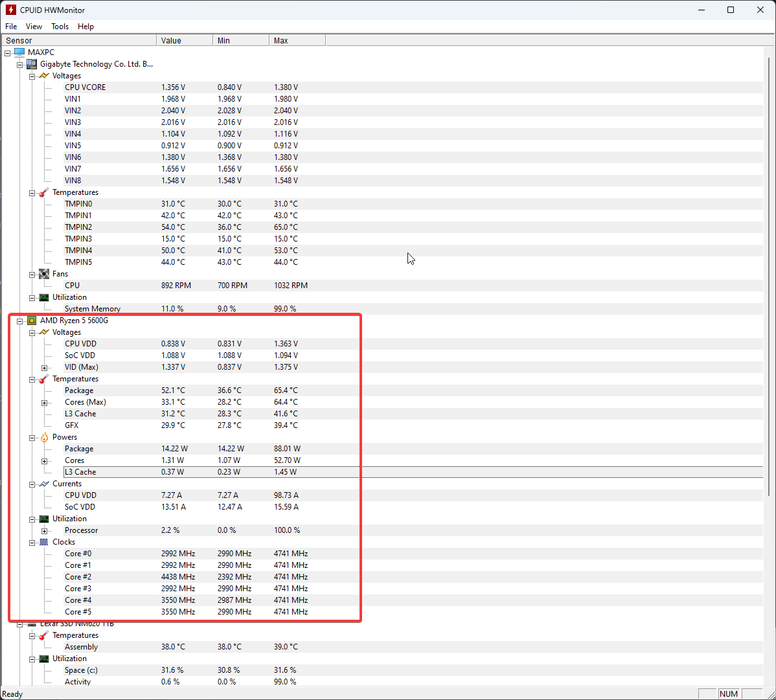
Task: Click the motherboard Voltages lightning icon
Action: [44, 76]
